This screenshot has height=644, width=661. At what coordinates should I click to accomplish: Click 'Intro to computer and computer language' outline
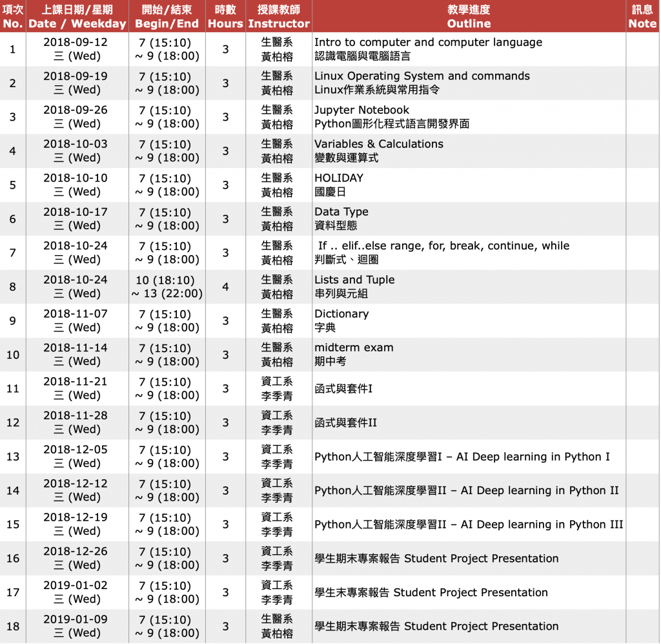(469, 49)
